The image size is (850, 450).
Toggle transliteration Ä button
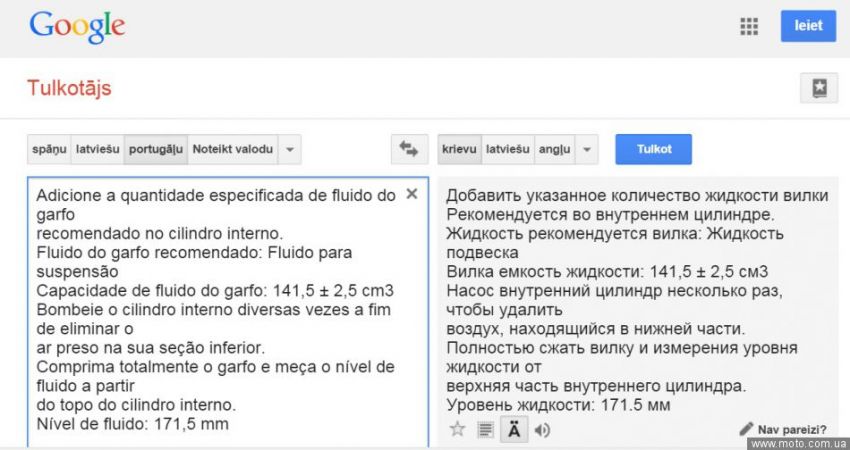coord(514,430)
